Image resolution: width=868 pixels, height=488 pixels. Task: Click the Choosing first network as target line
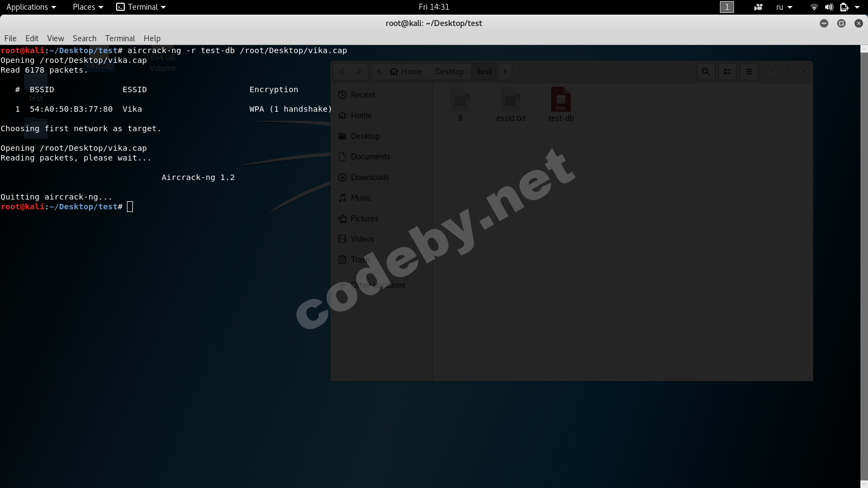pyautogui.click(x=81, y=129)
